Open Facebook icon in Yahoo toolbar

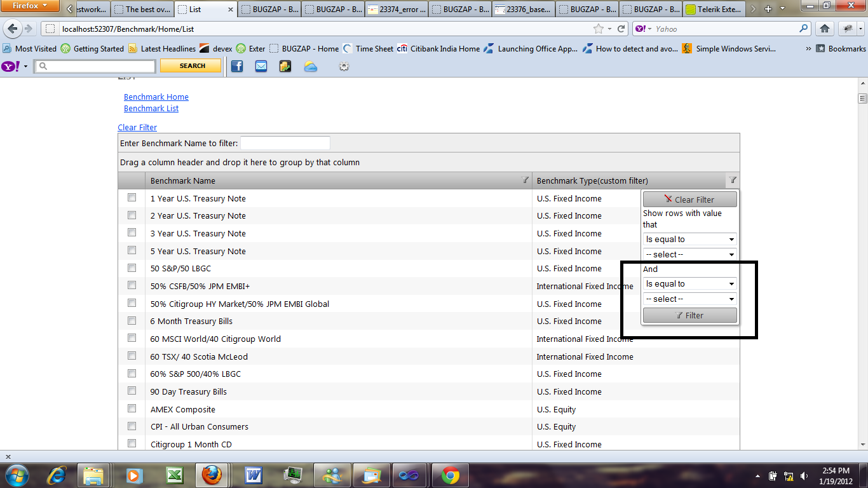[237, 66]
